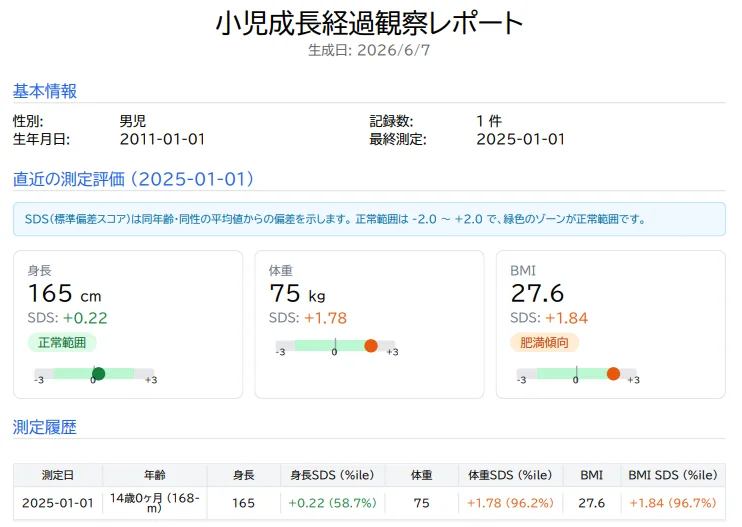Click weight SDS value +1.78 in card
This screenshot has width=742, height=527.
(x=326, y=318)
